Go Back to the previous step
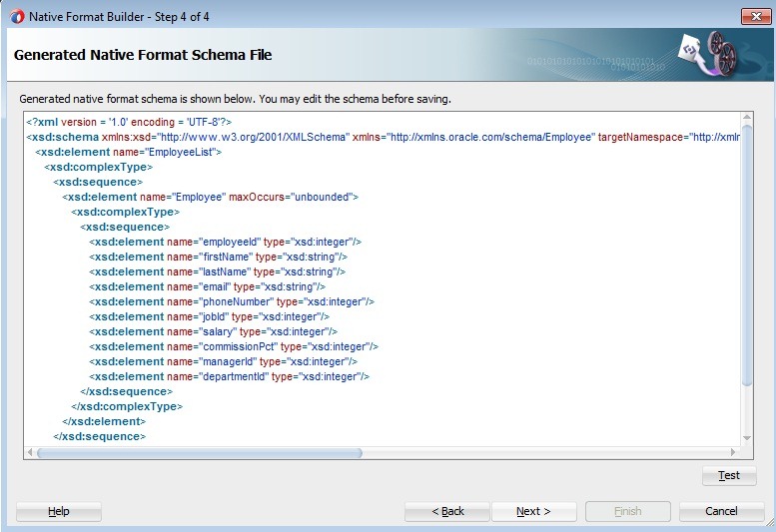The width and height of the screenshot is (776, 532). [x=446, y=511]
